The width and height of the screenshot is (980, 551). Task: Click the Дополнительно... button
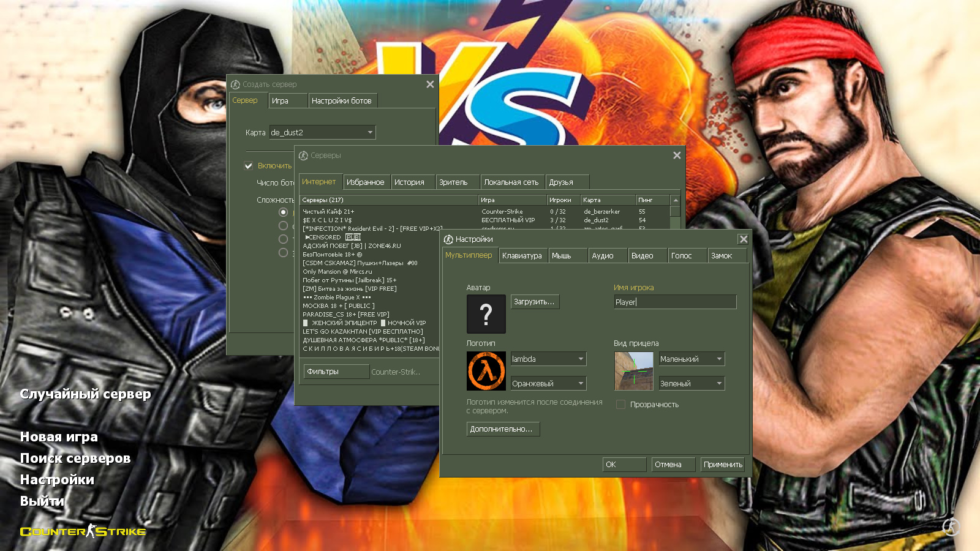pos(502,429)
